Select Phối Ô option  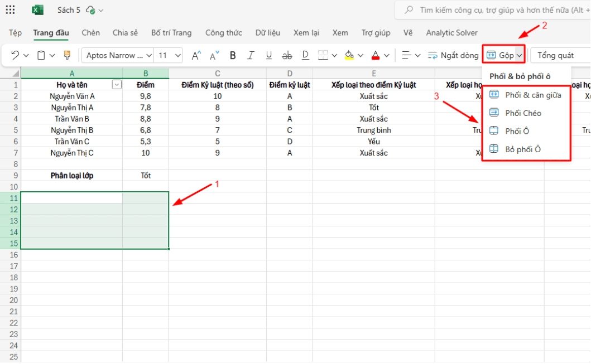tap(526, 131)
